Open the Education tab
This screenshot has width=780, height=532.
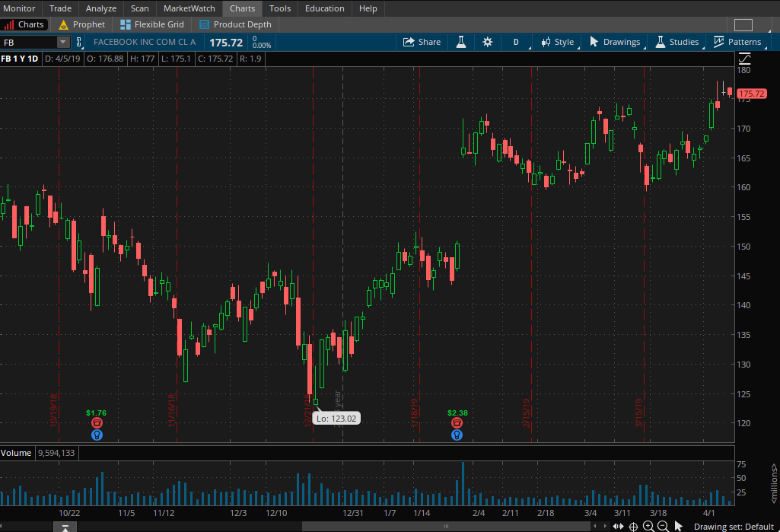click(x=324, y=8)
